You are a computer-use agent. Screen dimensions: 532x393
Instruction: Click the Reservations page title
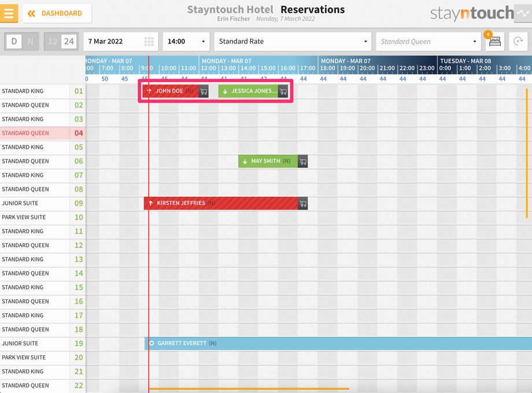click(312, 9)
